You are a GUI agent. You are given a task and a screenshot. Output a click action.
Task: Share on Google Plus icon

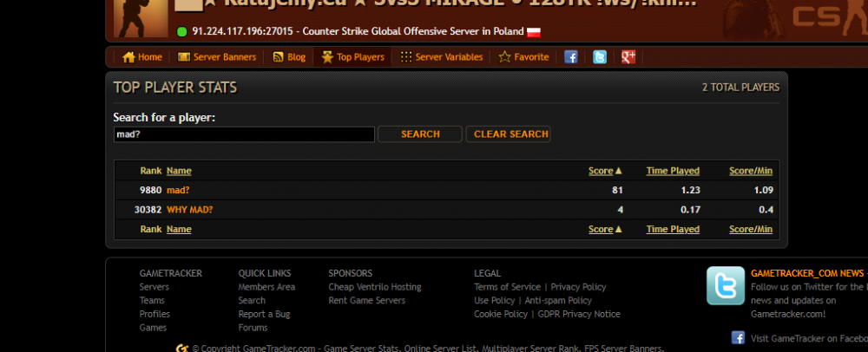tap(628, 57)
